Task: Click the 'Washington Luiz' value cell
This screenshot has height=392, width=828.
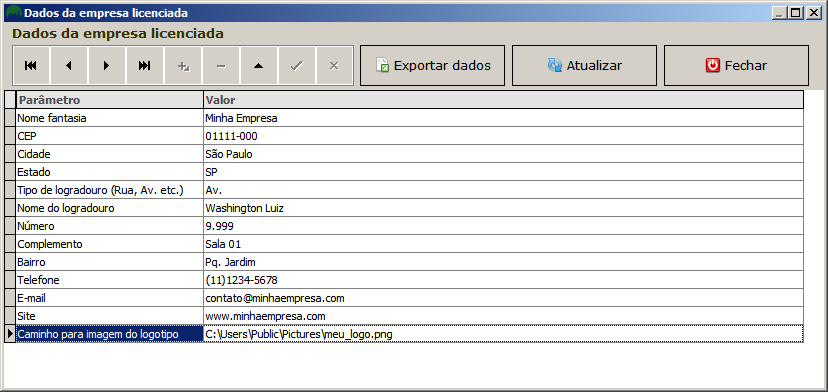Action: point(504,208)
